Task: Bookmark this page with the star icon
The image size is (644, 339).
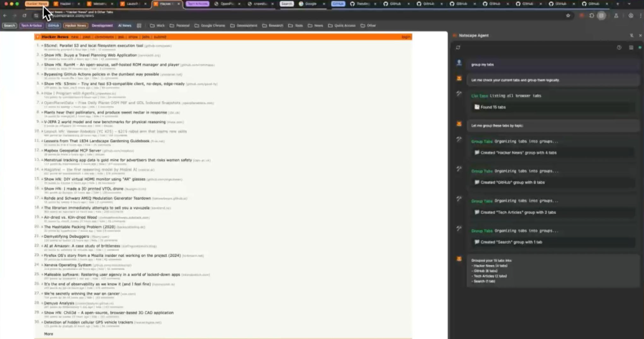Action: click(x=568, y=16)
